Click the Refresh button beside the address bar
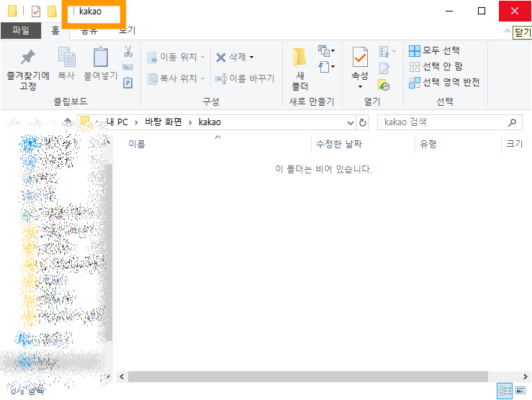The image size is (532, 400). (363, 122)
